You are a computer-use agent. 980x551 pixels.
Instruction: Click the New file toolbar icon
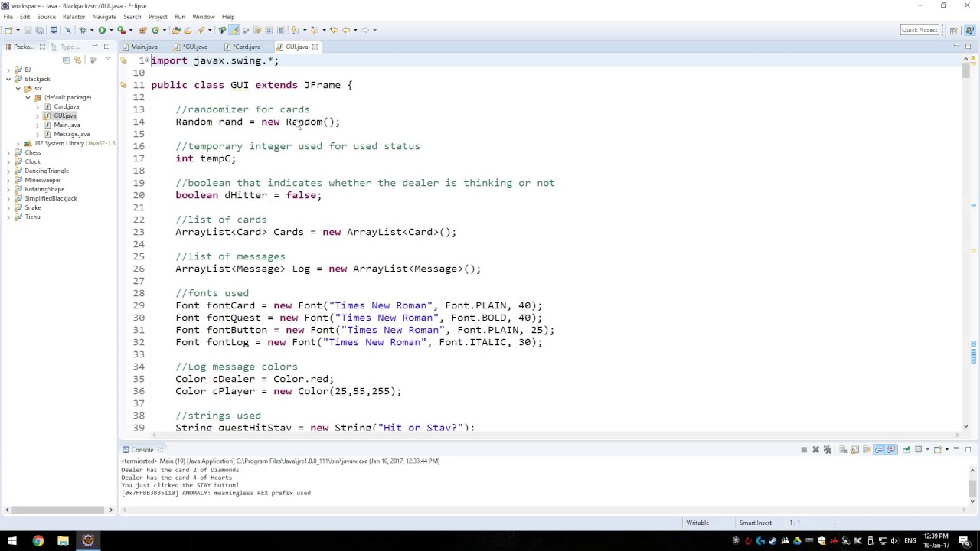pos(8,30)
